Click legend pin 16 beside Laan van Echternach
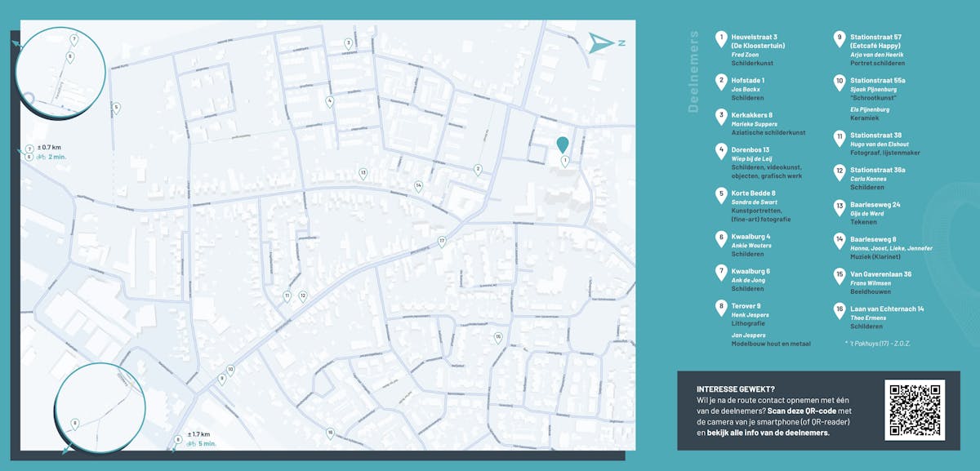 click(839, 310)
